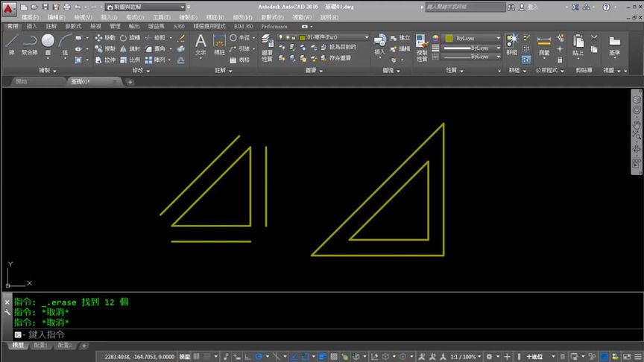
Task: Click the Array (陣列) tool
Action: pyautogui.click(x=155, y=60)
